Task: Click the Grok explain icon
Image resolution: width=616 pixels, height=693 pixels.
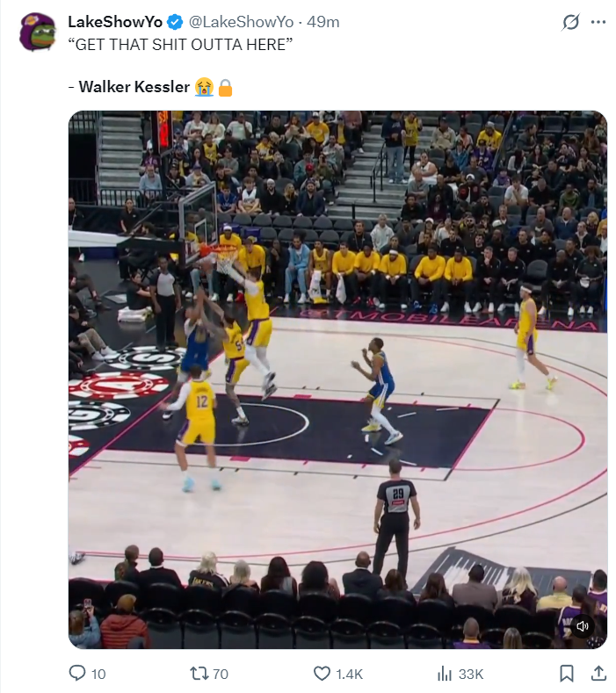Action: (x=570, y=22)
